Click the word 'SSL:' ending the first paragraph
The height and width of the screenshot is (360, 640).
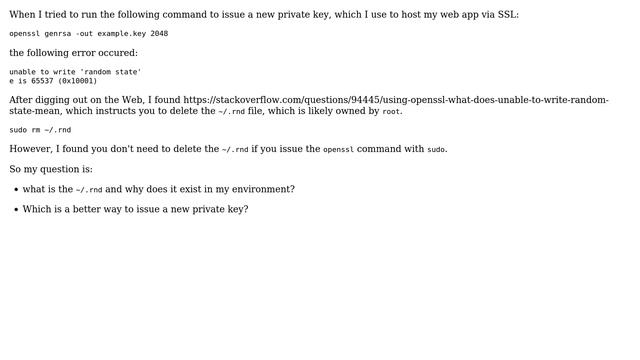pos(508,15)
